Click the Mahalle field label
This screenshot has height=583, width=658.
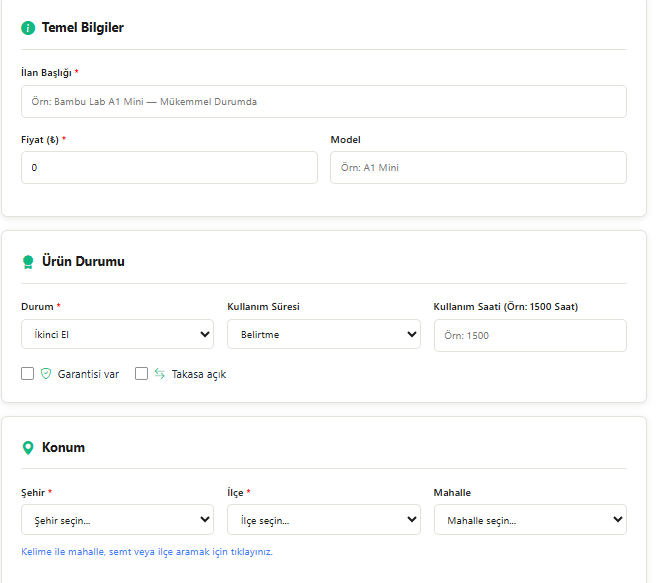[452, 493]
